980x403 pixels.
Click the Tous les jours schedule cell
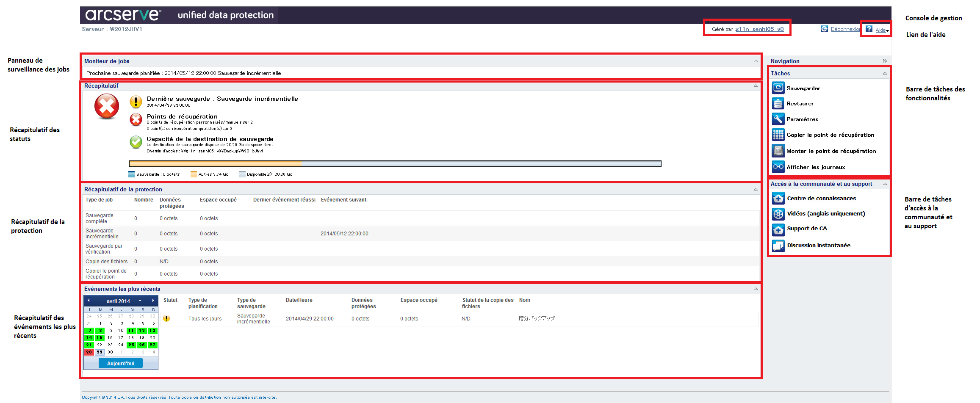pos(205,319)
